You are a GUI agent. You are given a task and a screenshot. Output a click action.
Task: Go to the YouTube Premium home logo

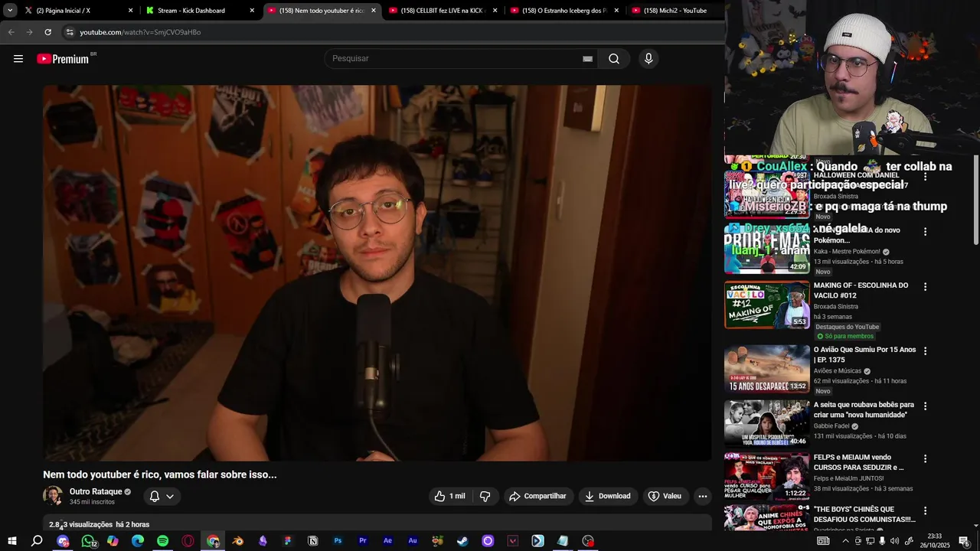click(x=63, y=59)
